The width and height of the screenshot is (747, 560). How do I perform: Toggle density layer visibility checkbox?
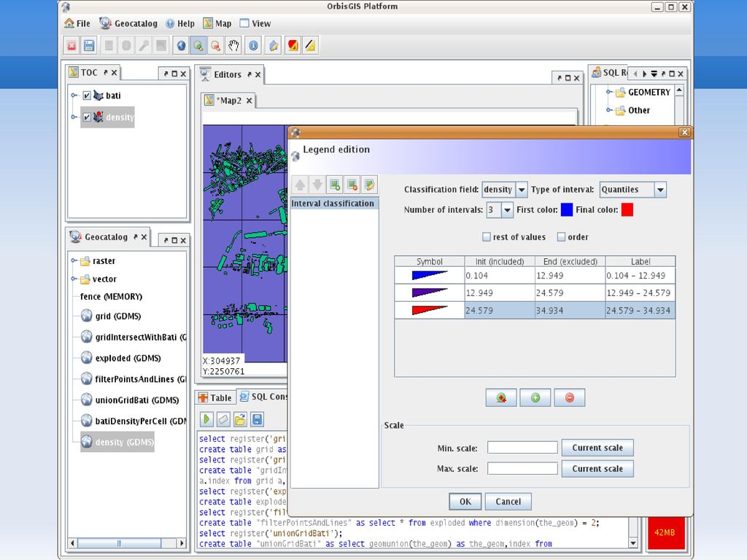point(87,117)
